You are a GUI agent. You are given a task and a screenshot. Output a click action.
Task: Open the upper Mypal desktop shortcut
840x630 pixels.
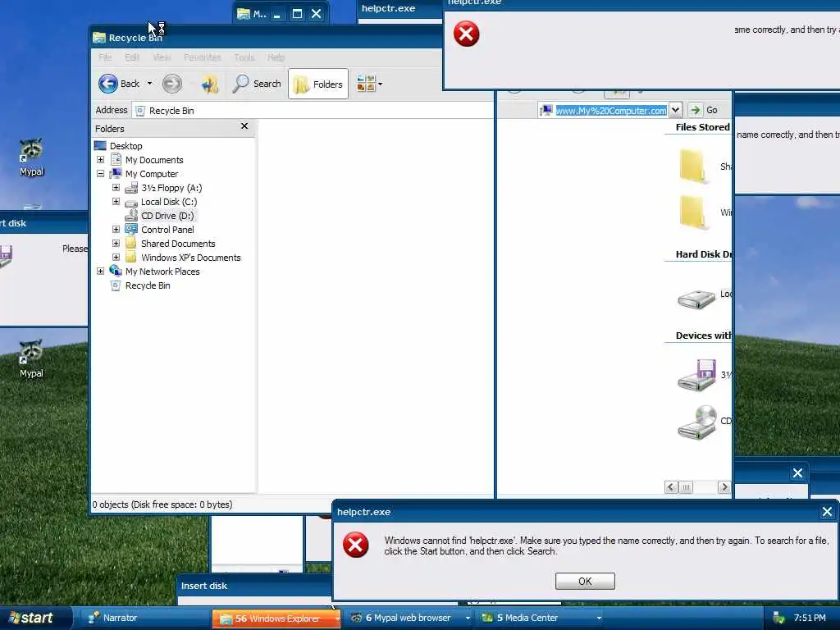coord(31,157)
